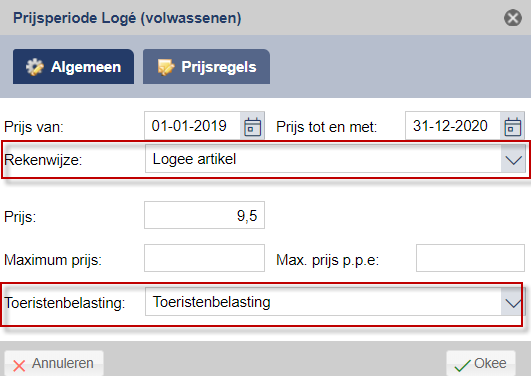
Task: Focus the Prijs field showing 9,5
Action: tap(204, 215)
